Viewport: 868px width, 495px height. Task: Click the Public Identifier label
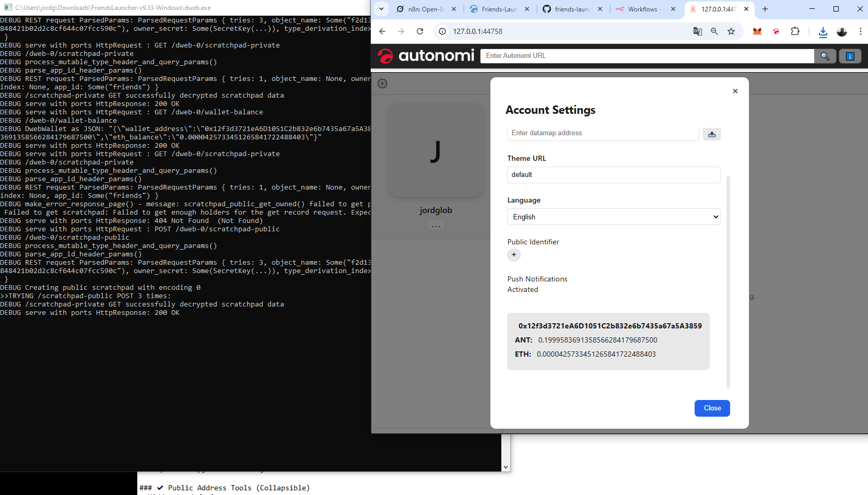[533, 242]
